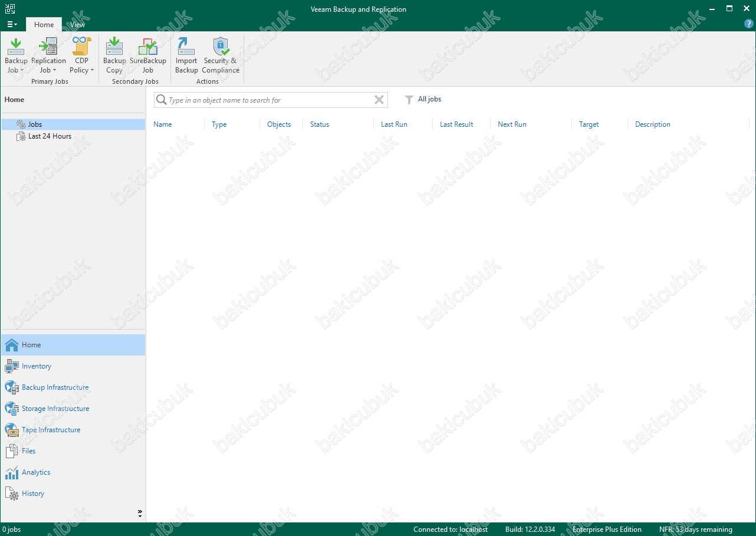This screenshot has width=756, height=536.
Task: Click 'Connected to: localhost' status text
Action: 451,530
